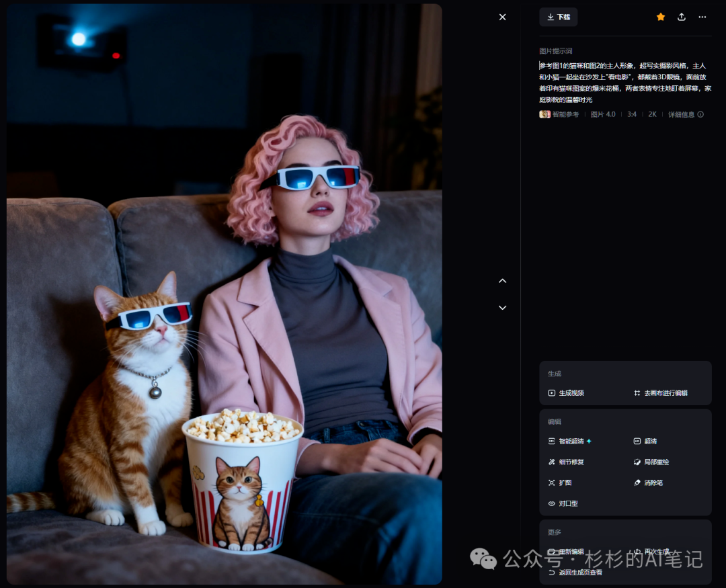The width and height of the screenshot is (726, 588).
Task: Click 再次生成 regenerate option
Action: click(651, 552)
